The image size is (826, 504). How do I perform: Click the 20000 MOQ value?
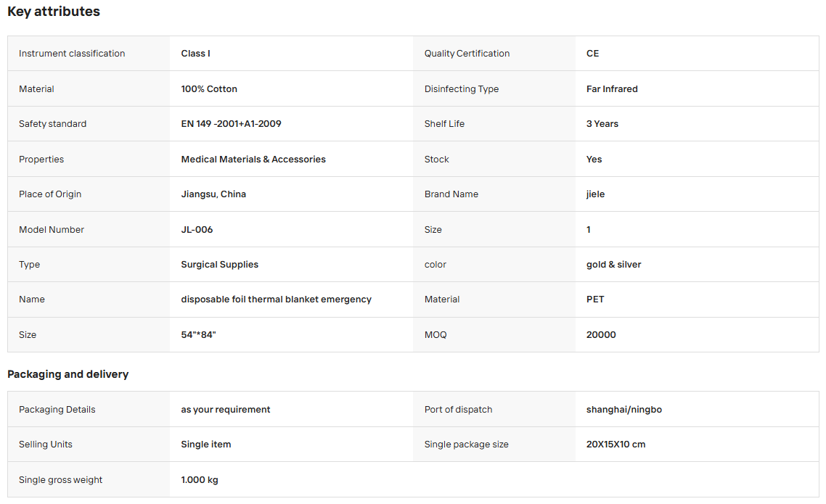(x=601, y=335)
